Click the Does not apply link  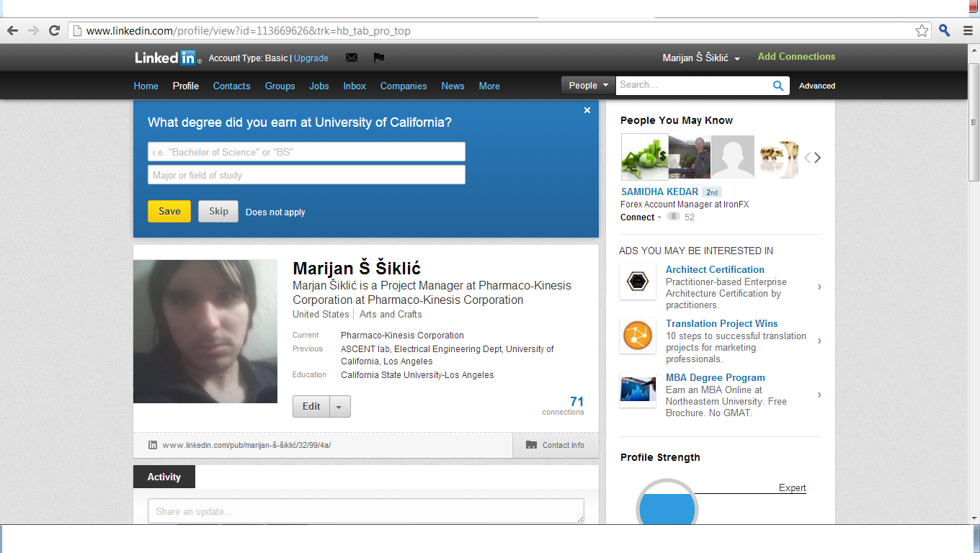coord(275,212)
